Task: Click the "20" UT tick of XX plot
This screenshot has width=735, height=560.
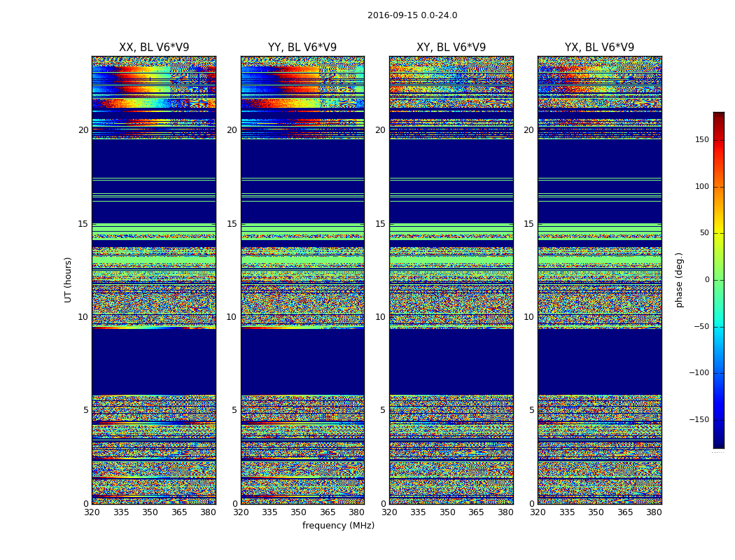Action: click(83, 130)
